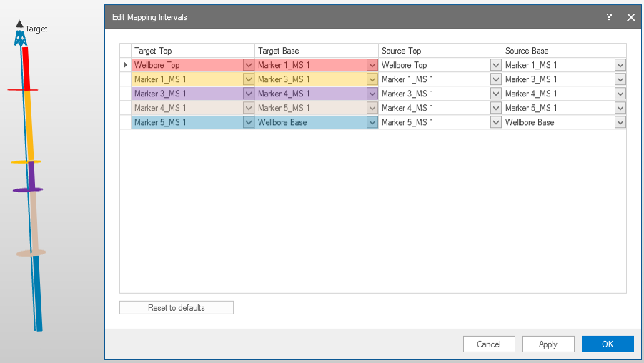Click the Source Base column header
Screen dimensions: 644x363
(563, 51)
